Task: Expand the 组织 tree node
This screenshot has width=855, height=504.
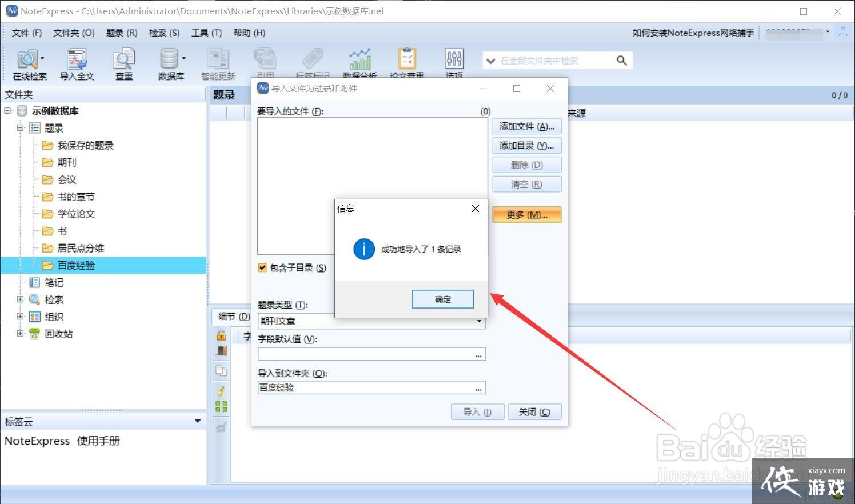Action: tap(20, 317)
